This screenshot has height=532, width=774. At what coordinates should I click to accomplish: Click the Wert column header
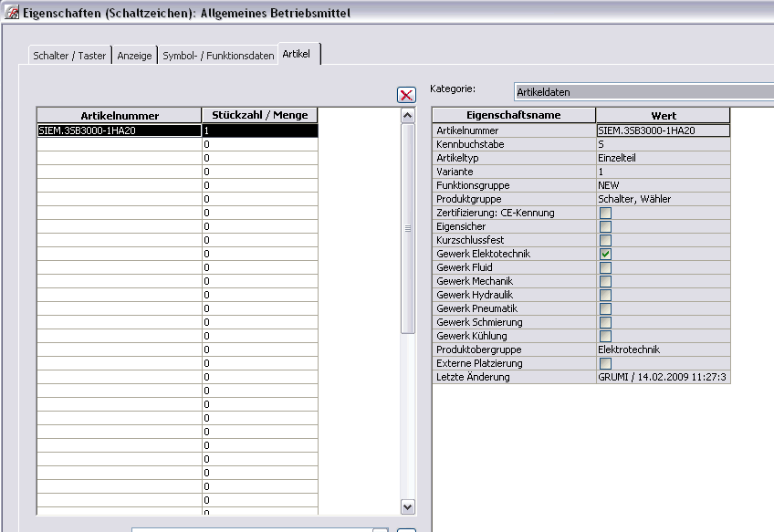[663, 116]
